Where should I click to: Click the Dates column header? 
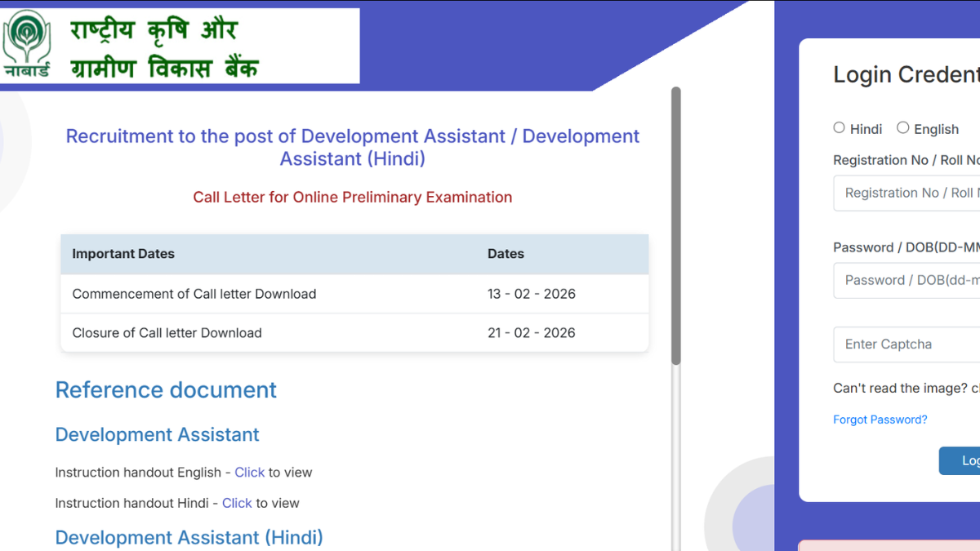coord(506,254)
